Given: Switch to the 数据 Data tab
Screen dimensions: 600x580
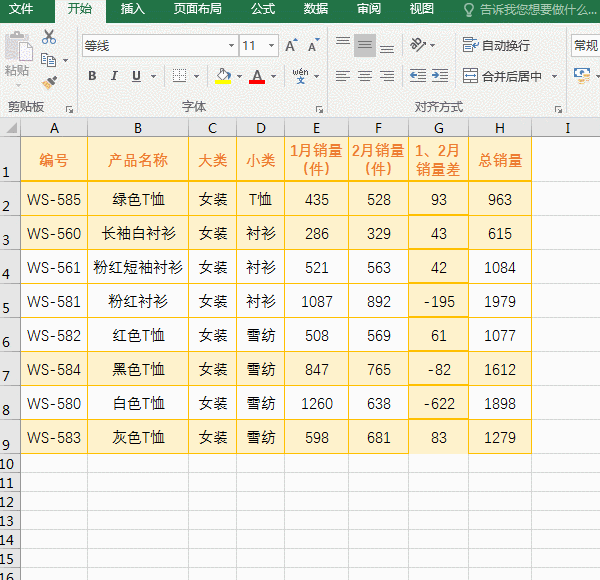Looking at the screenshot, I should 316,9.
